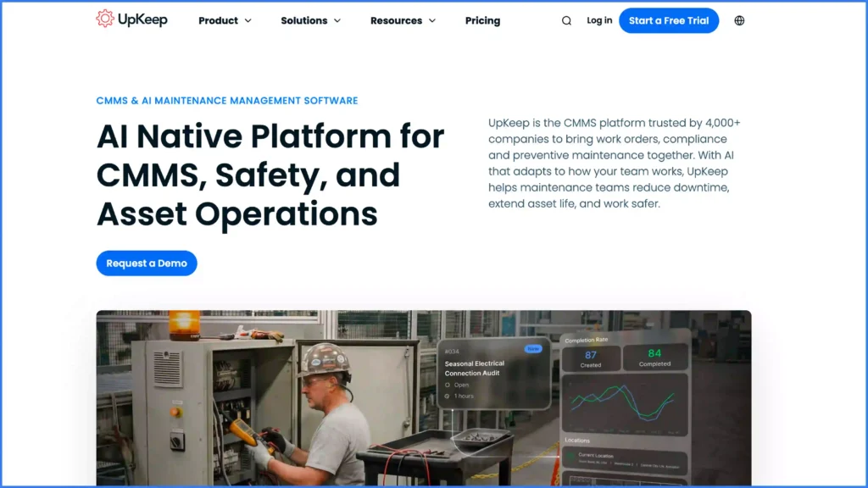Screen dimensions: 868x488
Task: Click the UpKeep wordmark in header
Action: (x=142, y=20)
